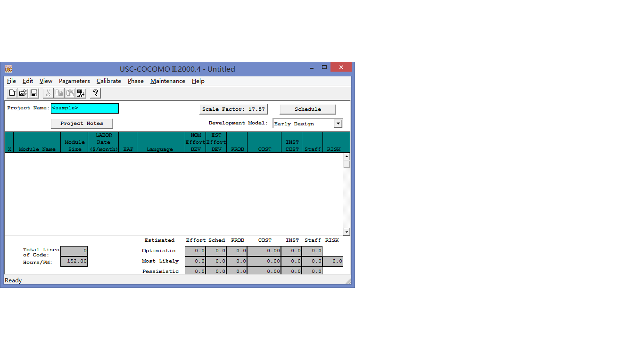Viewport: 644px width, 362px height.
Task: Click the Most Likely Effort value cell
Action: pyautogui.click(x=195, y=261)
